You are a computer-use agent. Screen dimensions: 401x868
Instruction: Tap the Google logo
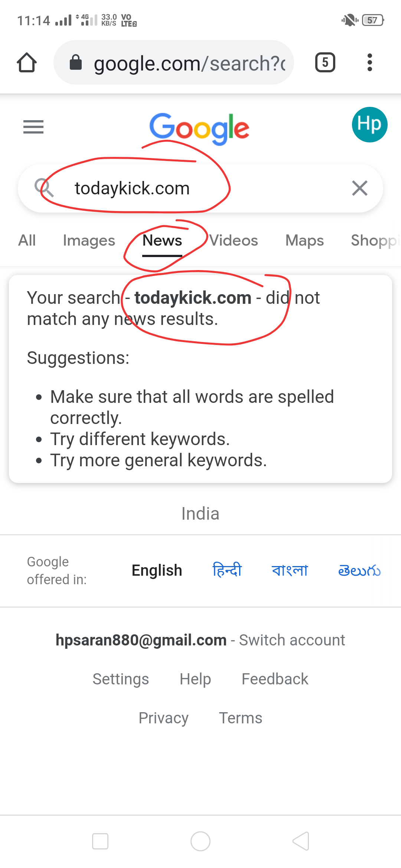(199, 128)
